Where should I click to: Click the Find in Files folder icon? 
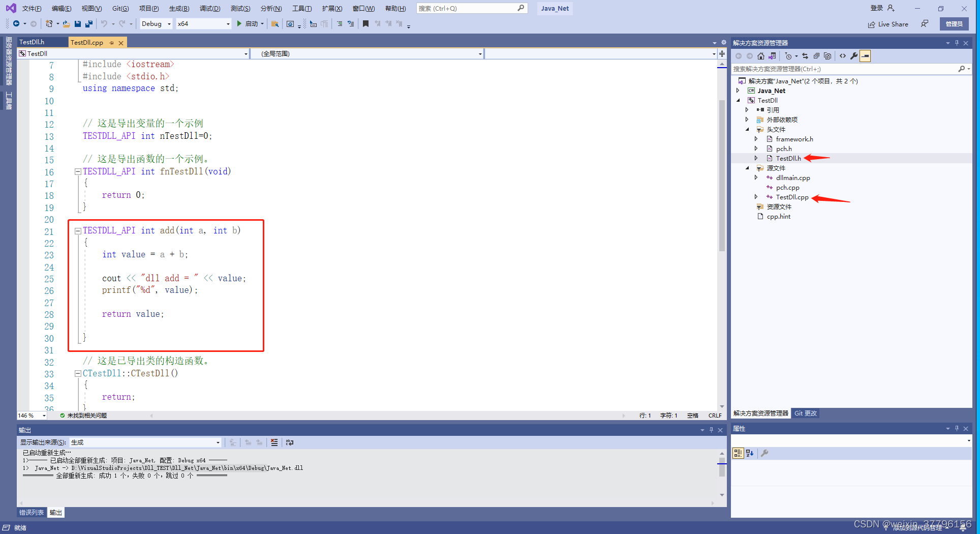pos(275,24)
